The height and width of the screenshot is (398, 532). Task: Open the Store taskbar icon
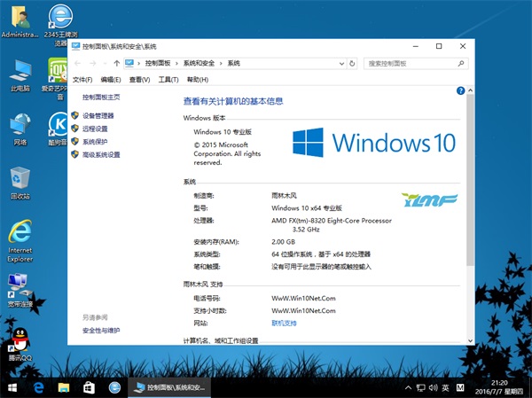point(89,388)
